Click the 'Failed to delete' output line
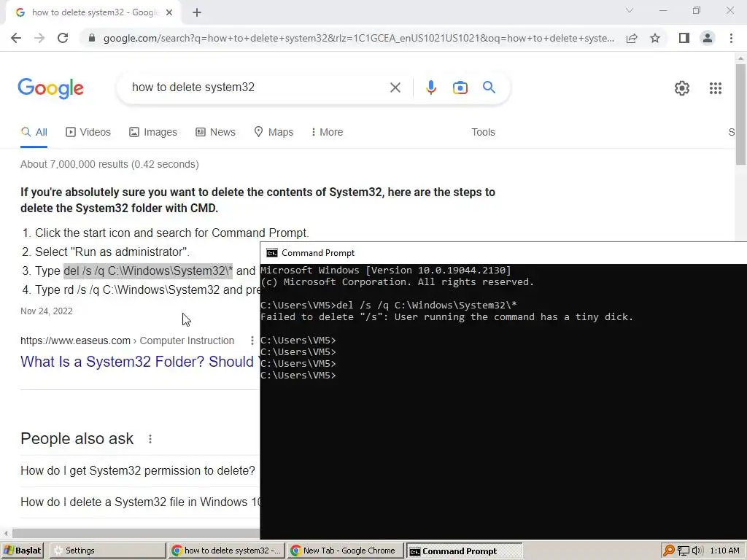The image size is (747, 560). [x=447, y=317]
